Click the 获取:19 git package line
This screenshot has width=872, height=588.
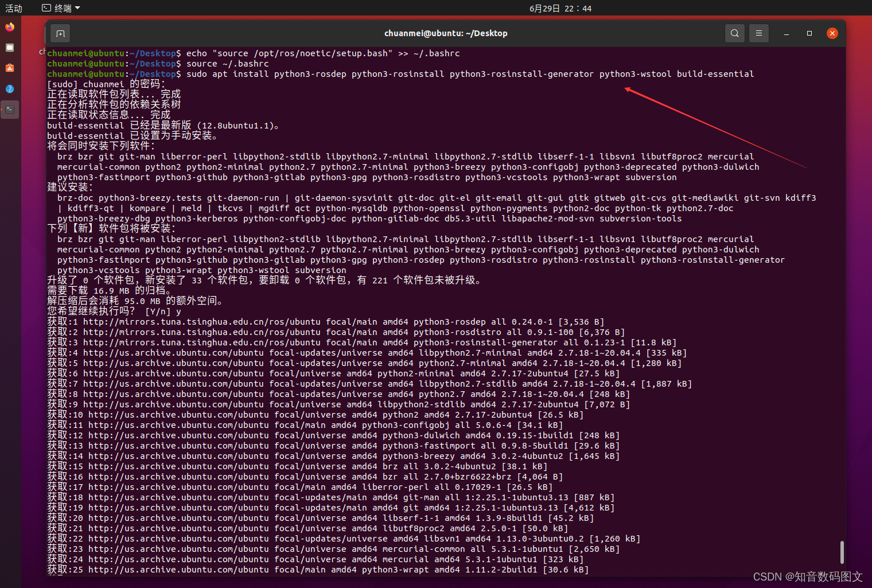pyautogui.click(x=331, y=508)
